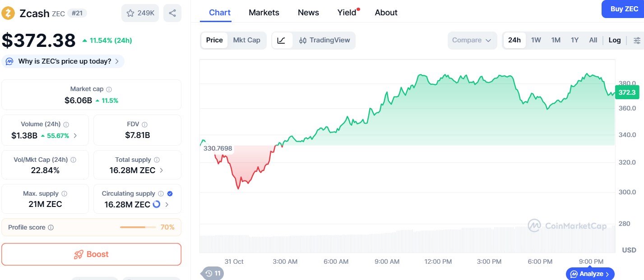
Task: Select the 1W time range
Action: [536, 40]
